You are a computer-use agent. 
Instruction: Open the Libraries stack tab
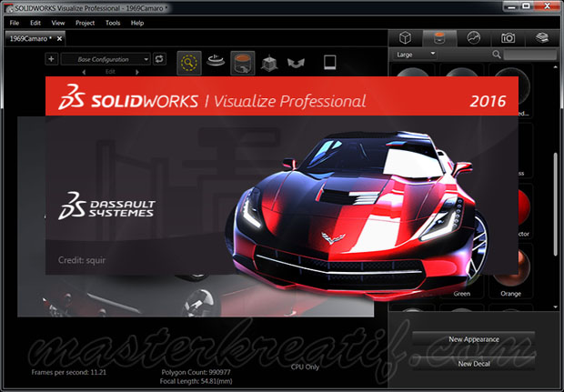542,38
